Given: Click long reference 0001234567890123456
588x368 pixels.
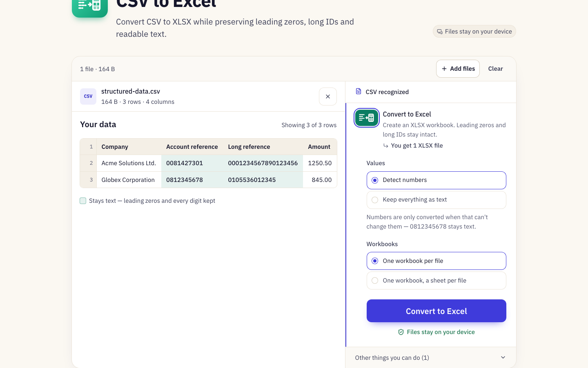Looking at the screenshot, I should pyautogui.click(x=263, y=163).
